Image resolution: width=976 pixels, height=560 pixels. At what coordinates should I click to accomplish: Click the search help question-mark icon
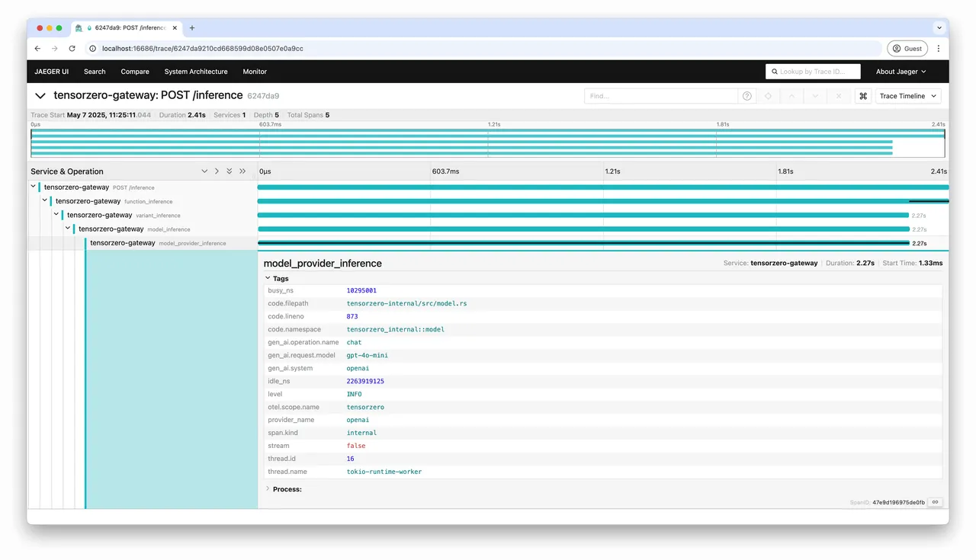[747, 96]
